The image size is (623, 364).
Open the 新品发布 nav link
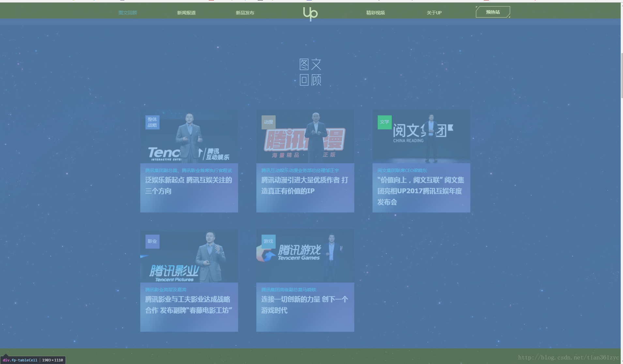[245, 13]
